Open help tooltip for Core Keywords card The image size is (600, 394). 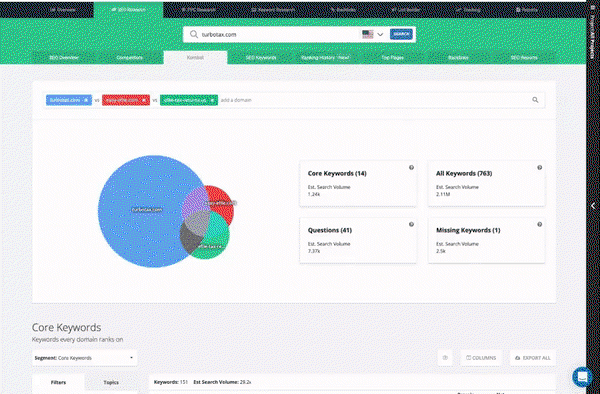click(x=411, y=168)
